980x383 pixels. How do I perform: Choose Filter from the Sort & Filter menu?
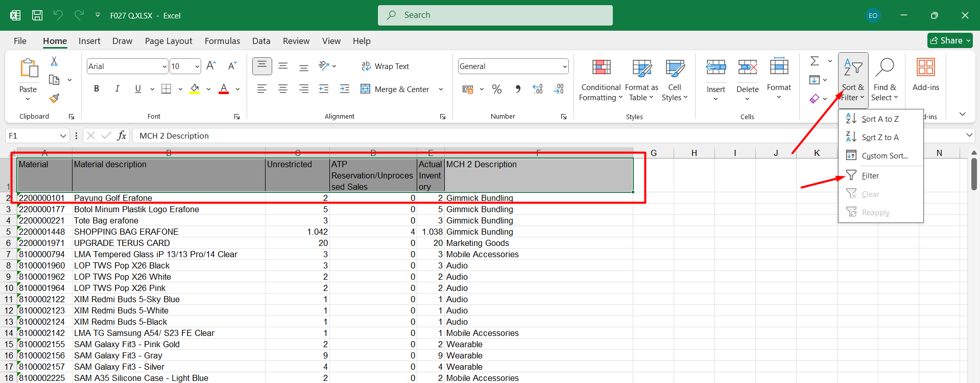pos(870,176)
